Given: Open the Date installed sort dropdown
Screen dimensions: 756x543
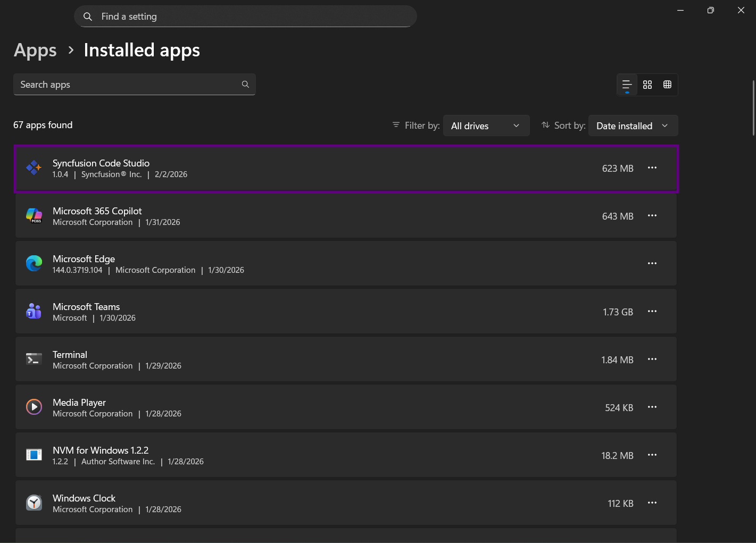Looking at the screenshot, I should 633,126.
